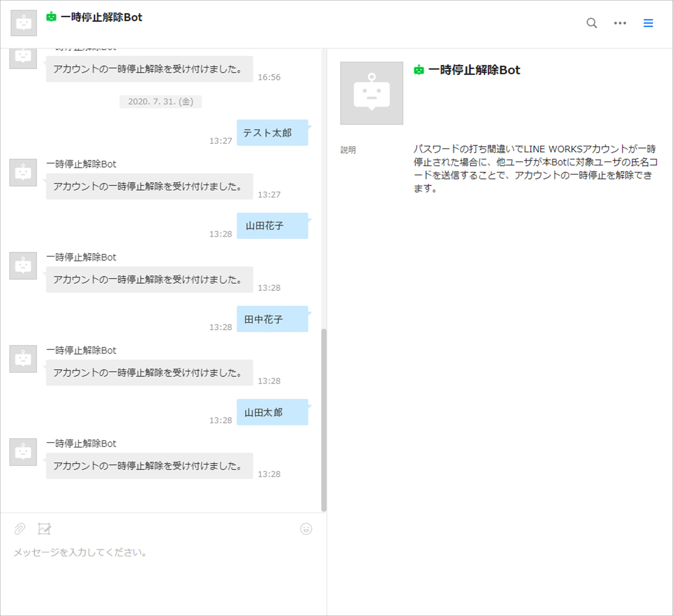Click the search magnifier icon in header
The height and width of the screenshot is (616, 673).
click(x=591, y=23)
